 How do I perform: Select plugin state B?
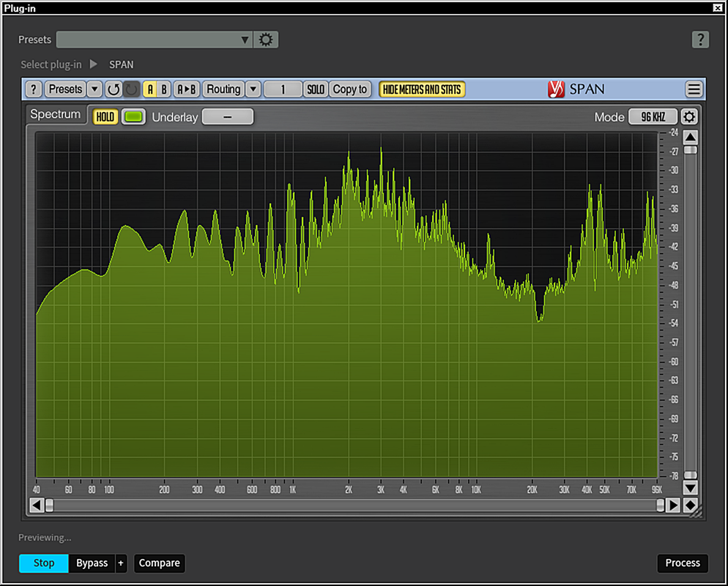click(x=164, y=89)
